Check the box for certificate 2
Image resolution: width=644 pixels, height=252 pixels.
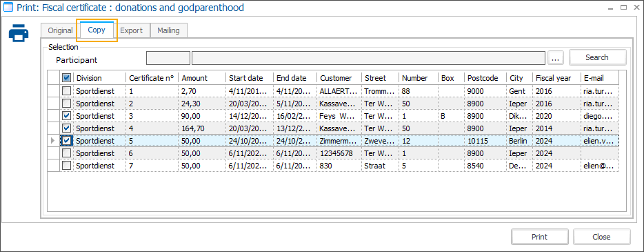(x=66, y=103)
